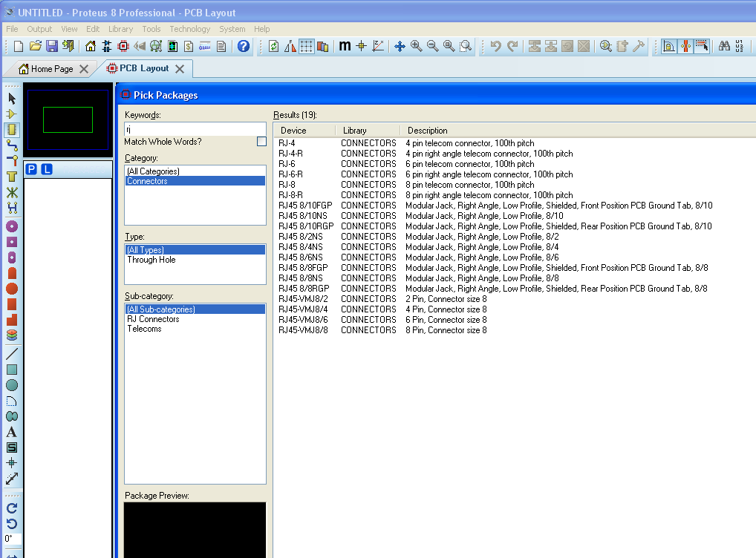Select '(All Sub-categories)' entry
This screenshot has width=756, height=558.
click(x=195, y=309)
